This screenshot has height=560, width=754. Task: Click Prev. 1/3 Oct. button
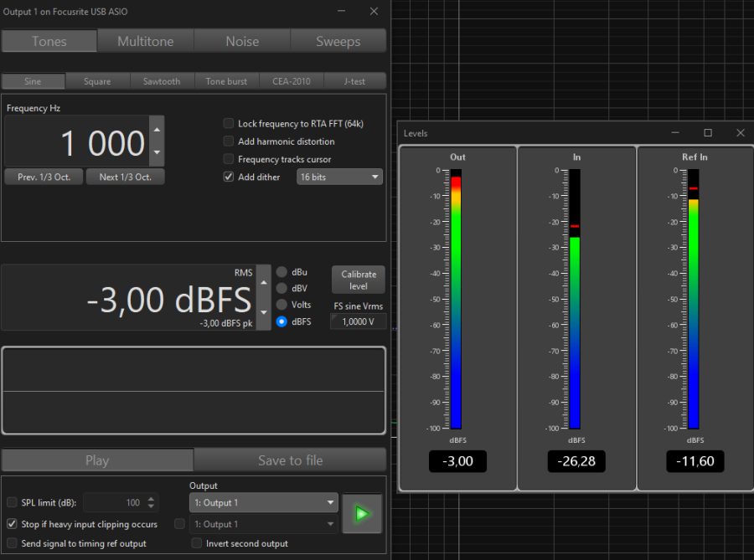(44, 177)
